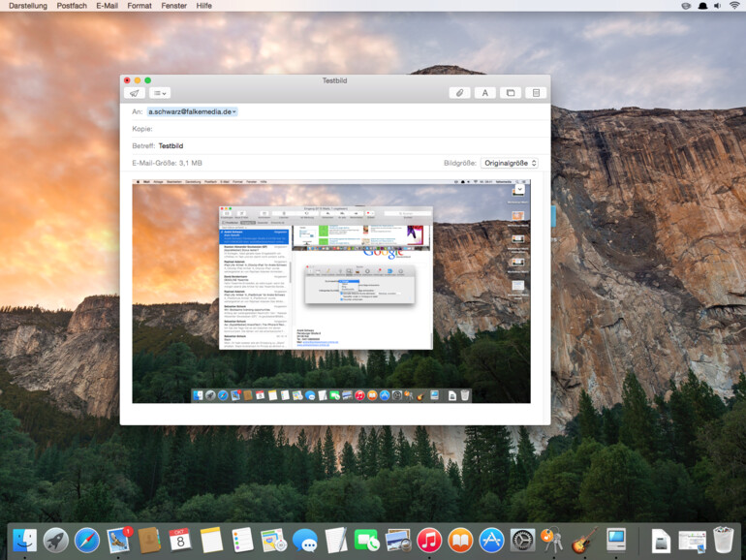
Task: Open the document file in Dock
Action: pos(662,541)
